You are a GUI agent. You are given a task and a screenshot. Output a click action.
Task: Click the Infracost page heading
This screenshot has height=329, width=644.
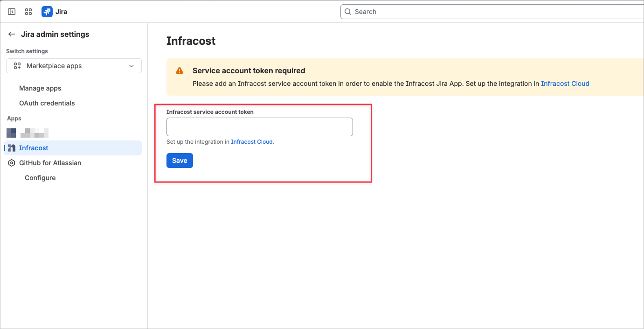(x=191, y=41)
